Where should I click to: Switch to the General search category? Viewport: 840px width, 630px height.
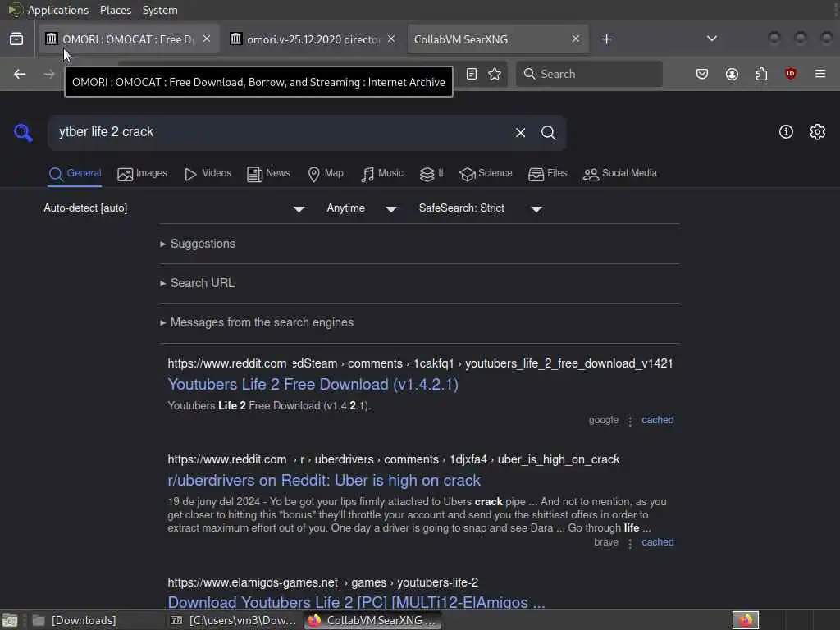(x=75, y=174)
